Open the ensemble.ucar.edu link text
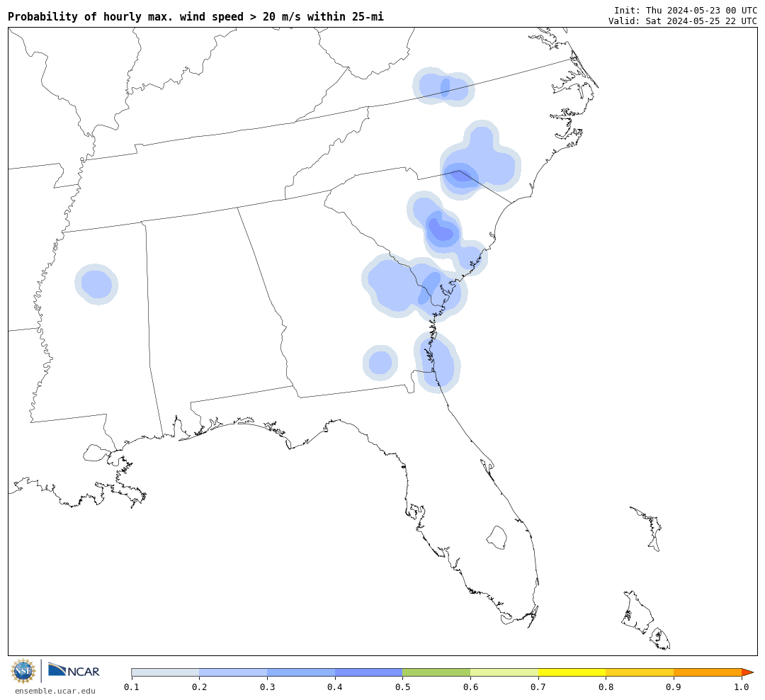 pyautogui.click(x=55, y=691)
